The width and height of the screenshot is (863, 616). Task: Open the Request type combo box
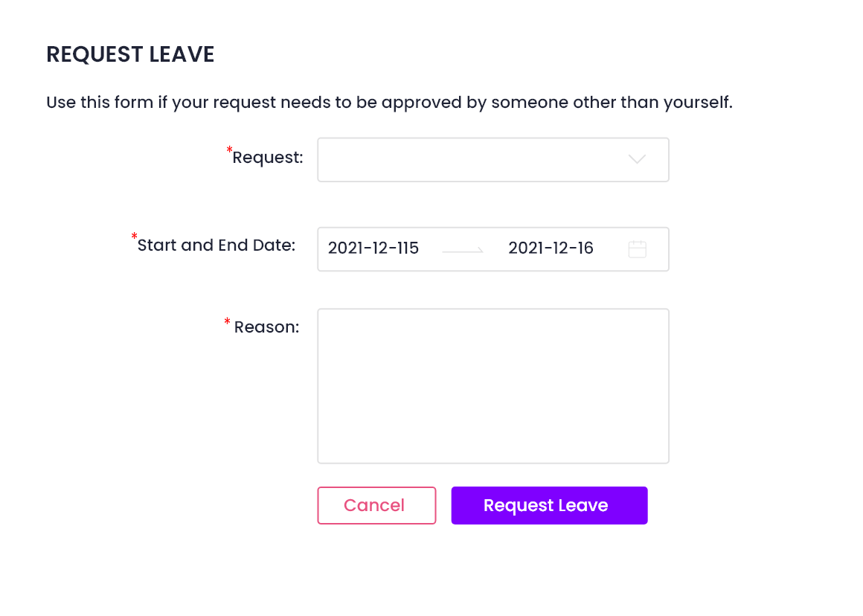pos(493,160)
